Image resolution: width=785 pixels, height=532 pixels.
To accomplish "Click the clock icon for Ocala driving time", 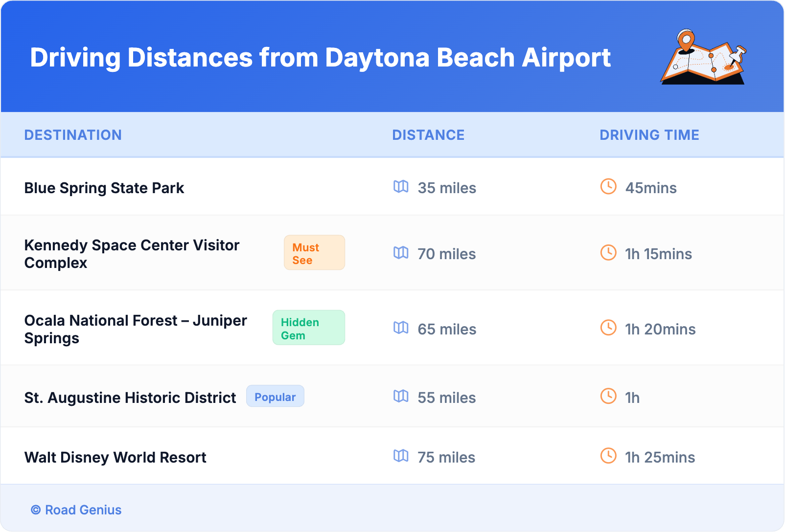I will 608,328.
